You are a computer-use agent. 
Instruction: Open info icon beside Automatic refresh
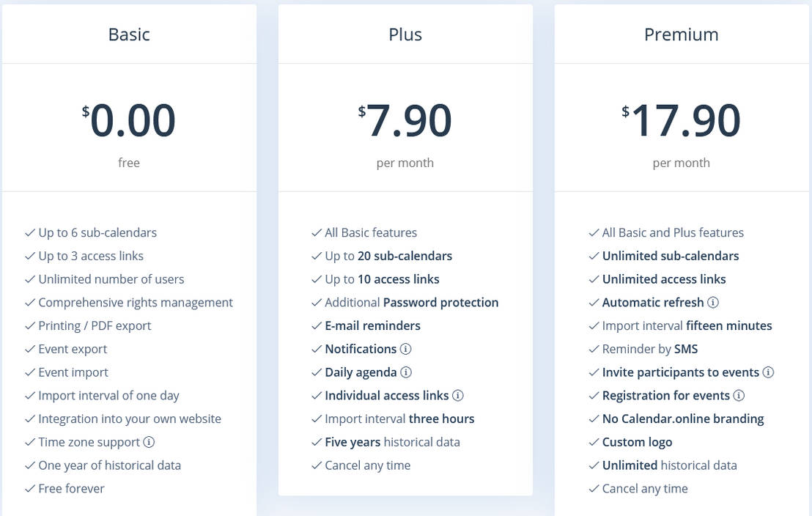click(x=713, y=302)
